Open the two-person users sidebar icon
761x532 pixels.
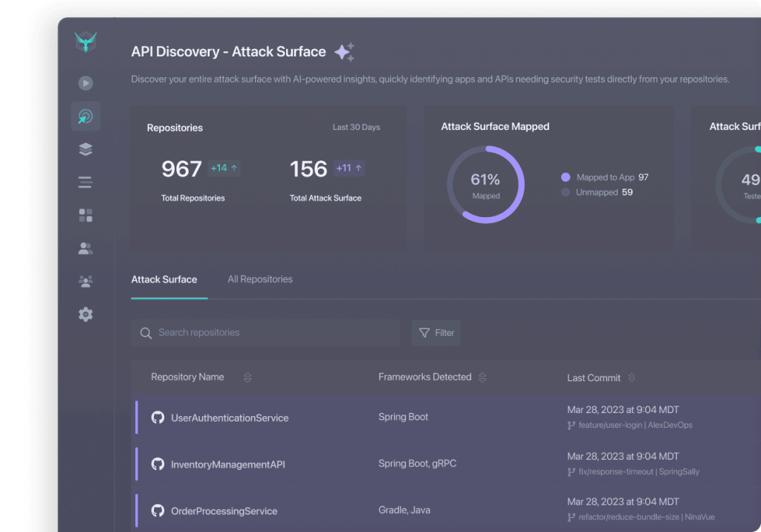[x=85, y=249]
